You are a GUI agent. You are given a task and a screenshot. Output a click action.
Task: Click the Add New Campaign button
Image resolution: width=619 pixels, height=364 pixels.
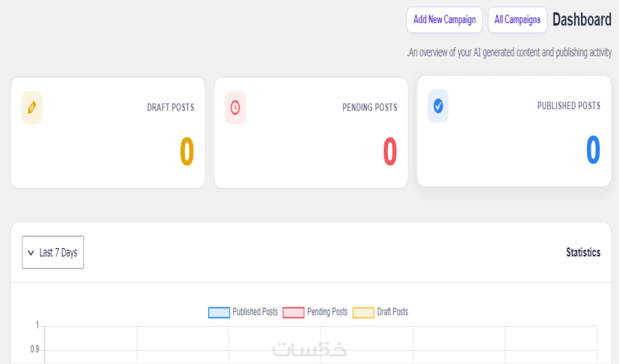point(444,20)
